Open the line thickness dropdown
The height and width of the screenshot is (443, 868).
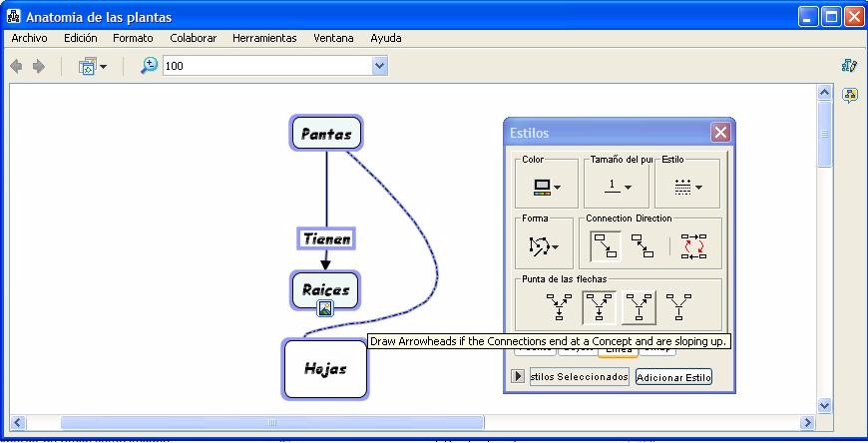[x=616, y=187]
